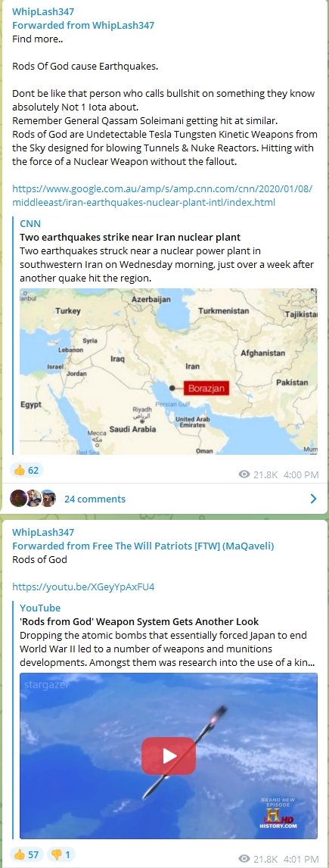This screenshot has width=329, height=868.
Task: Click the thumbs up reaction with 57
Action: 26,854
